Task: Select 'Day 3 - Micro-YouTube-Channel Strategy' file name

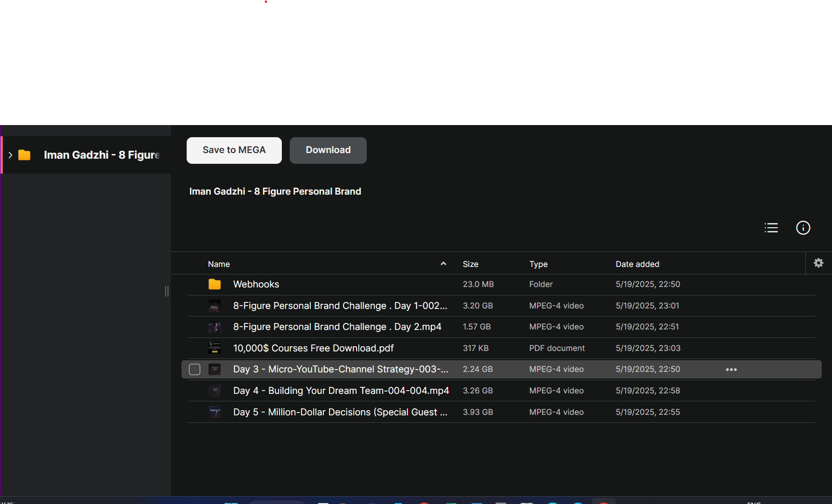Action: point(341,369)
